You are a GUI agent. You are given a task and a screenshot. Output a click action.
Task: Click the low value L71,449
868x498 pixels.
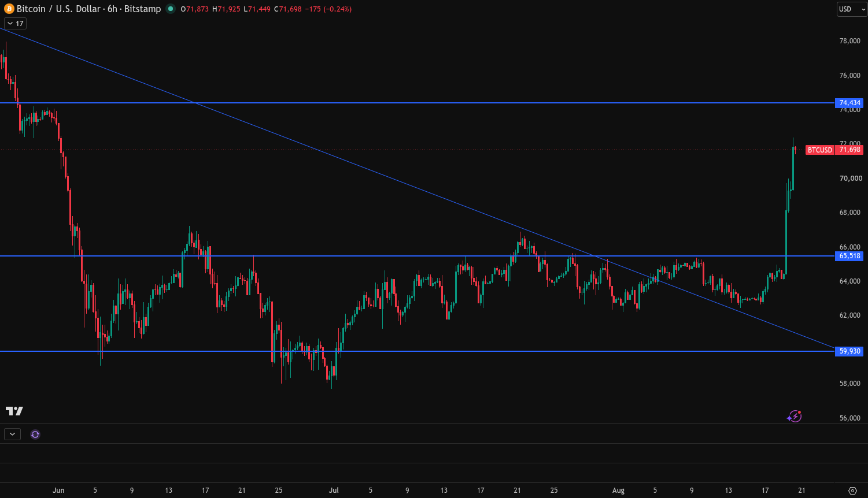click(x=257, y=9)
